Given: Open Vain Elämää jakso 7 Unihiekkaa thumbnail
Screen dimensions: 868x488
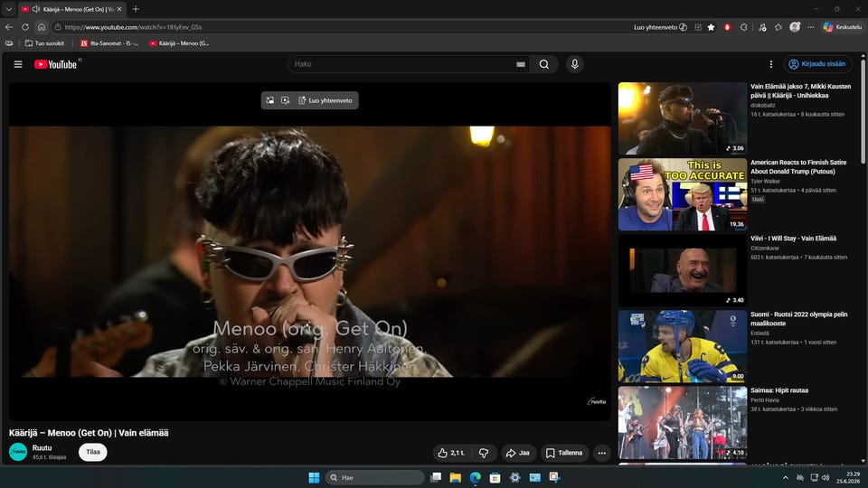Looking at the screenshot, I should 683,118.
